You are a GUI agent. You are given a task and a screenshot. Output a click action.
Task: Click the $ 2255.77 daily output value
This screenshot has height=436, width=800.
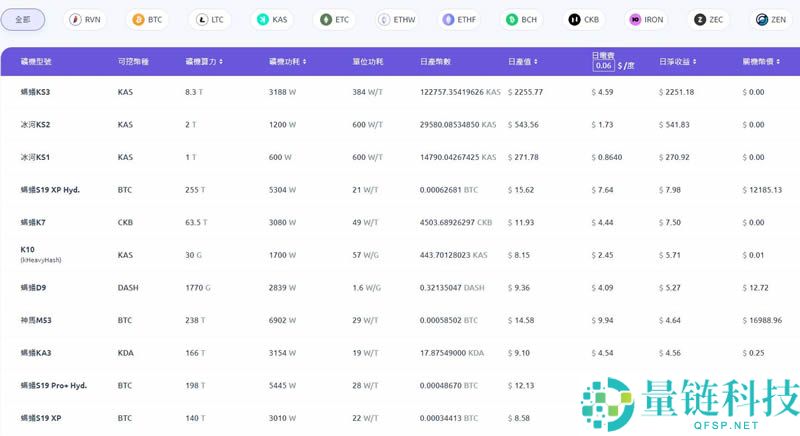pyautogui.click(x=526, y=92)
